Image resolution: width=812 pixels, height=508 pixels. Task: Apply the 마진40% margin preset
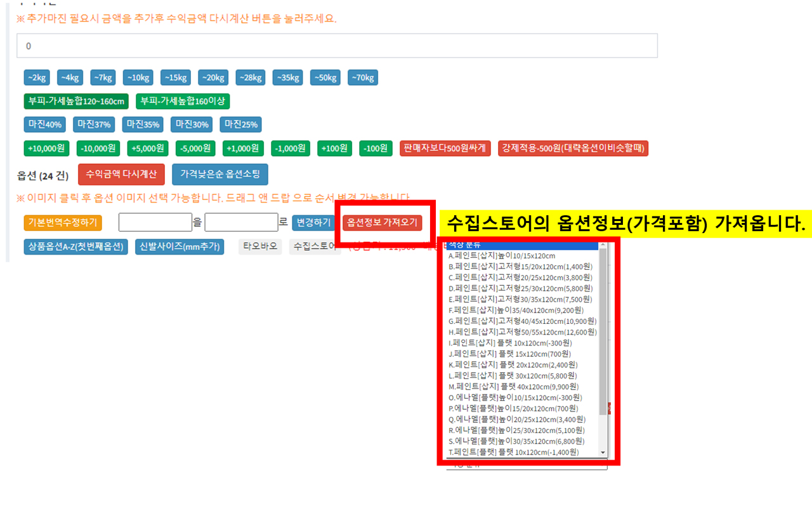44,124
